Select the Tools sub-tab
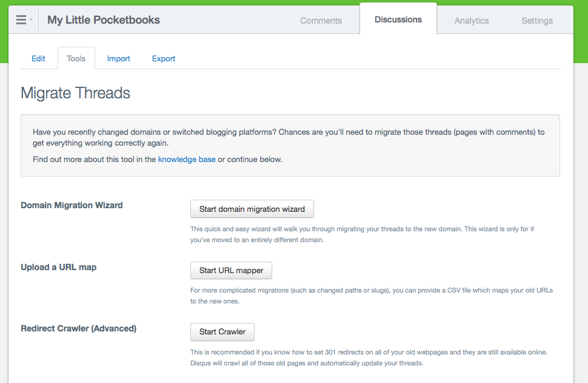The image size is (588, 383). coord(76,58)
